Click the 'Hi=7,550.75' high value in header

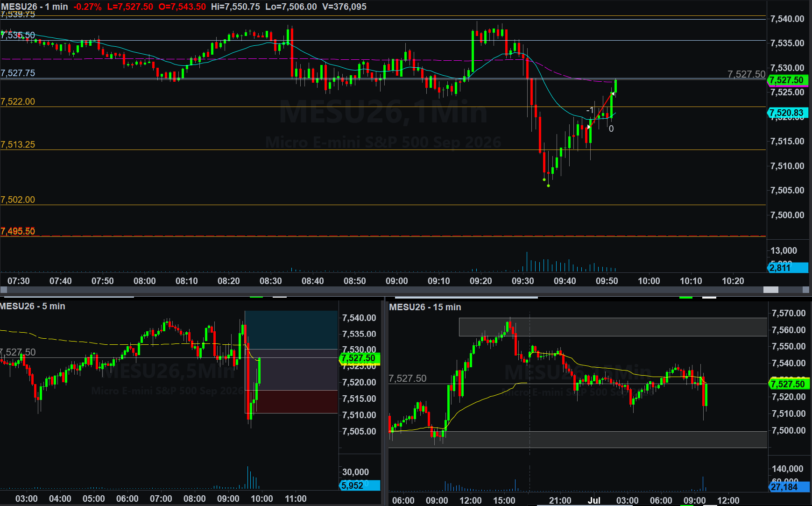point(235,7)
